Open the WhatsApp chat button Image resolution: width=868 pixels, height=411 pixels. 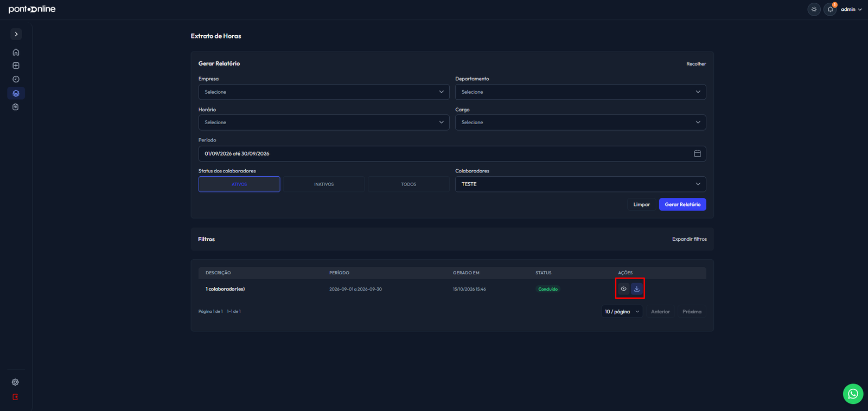[x=853, y=394]
